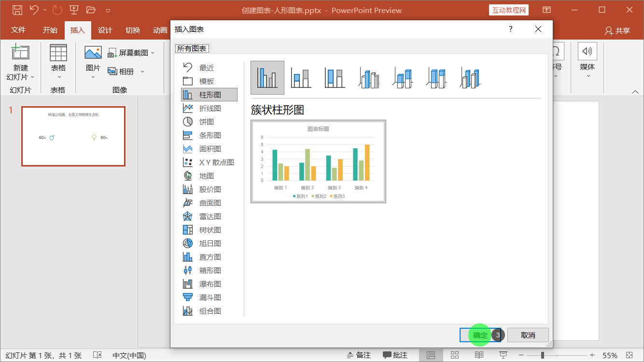Expand Customize Quick Access Toolbar arrow

(108, 10)
